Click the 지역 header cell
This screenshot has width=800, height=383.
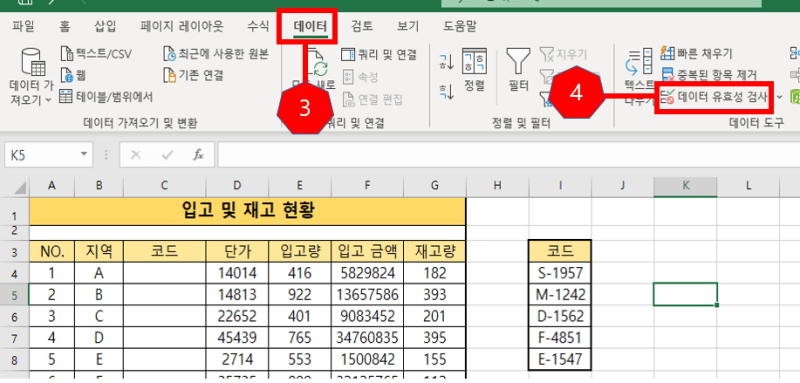click(99, 251)
